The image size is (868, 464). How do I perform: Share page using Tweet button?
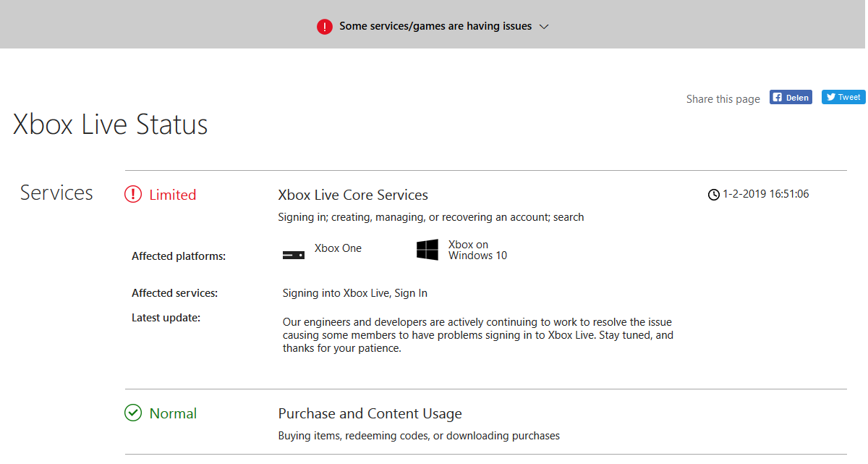pyautogui.click(x=843, y=97)
